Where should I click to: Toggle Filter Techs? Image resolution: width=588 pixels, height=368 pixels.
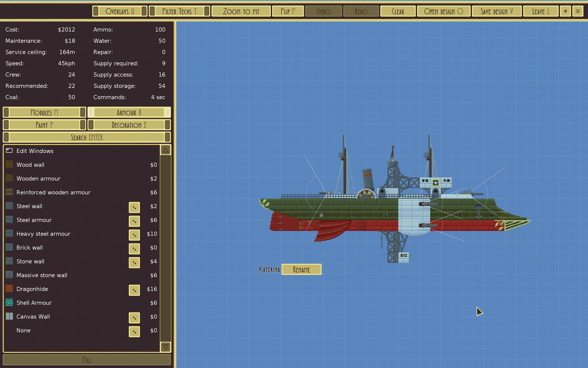coord(179,11)
